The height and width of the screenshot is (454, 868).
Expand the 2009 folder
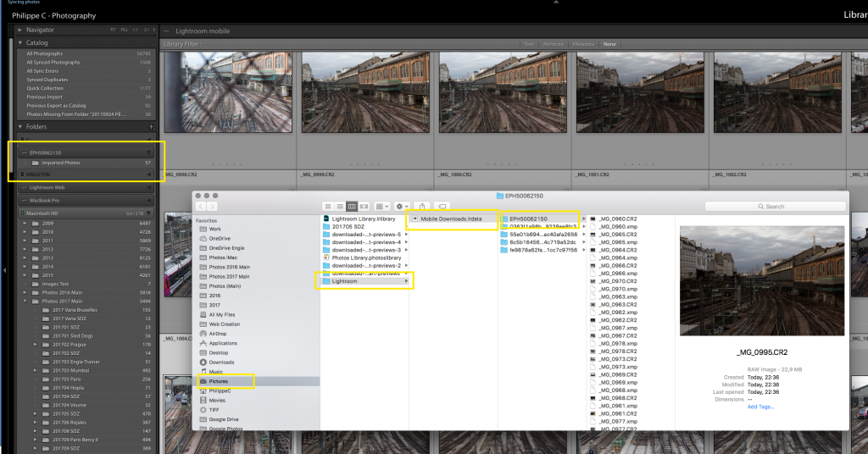[25, 224]
